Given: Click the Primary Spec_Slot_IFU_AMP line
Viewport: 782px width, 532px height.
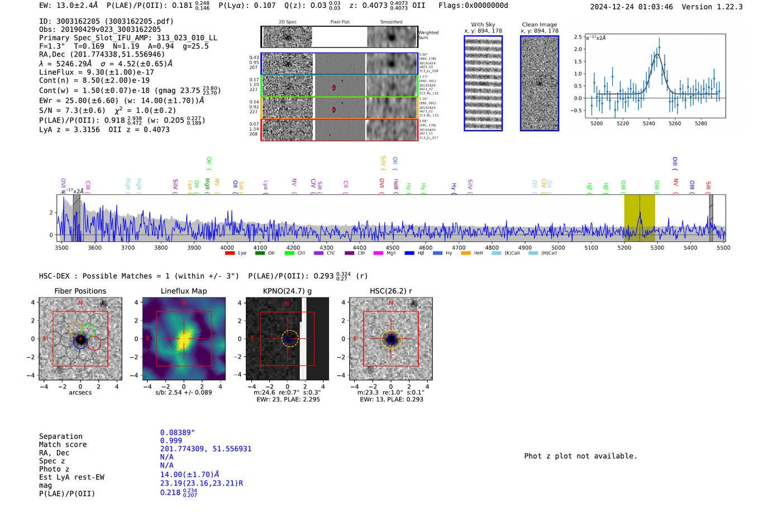Looking at the screenshot, I should (128, 38).
